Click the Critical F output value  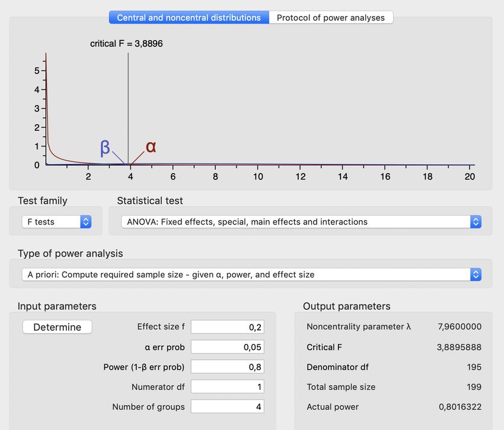[459, 347]
